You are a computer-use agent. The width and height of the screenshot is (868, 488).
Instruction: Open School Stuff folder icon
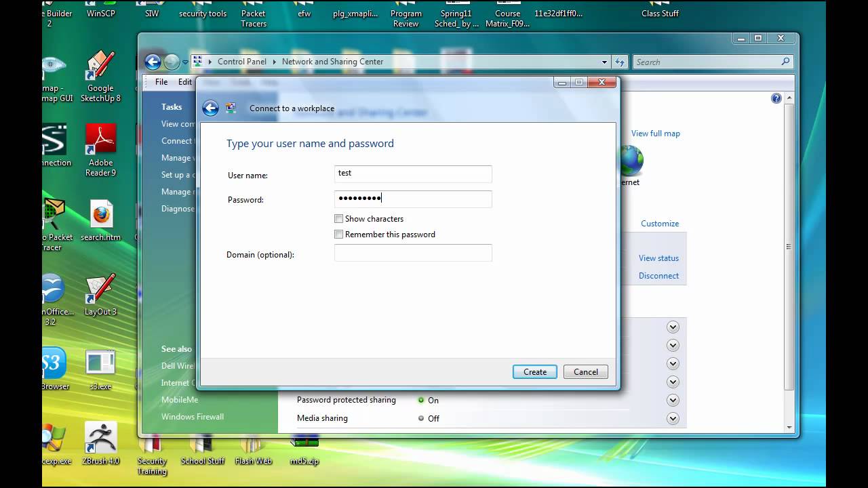coord(202,451)
